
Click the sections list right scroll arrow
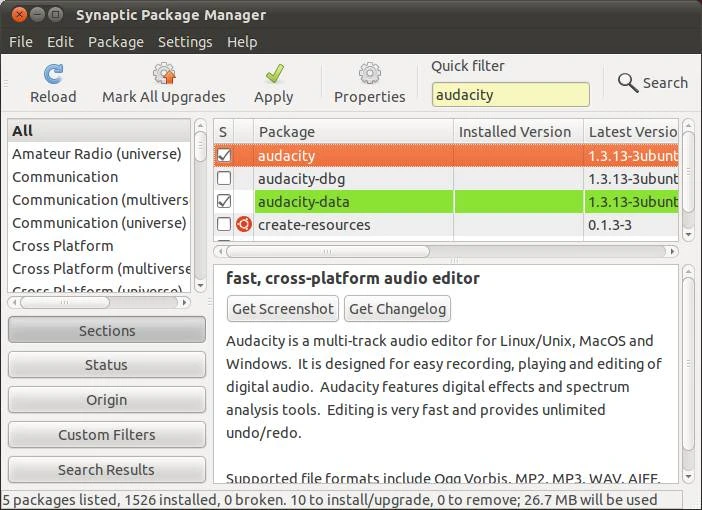pyautogui.click(x=184, y=302)
